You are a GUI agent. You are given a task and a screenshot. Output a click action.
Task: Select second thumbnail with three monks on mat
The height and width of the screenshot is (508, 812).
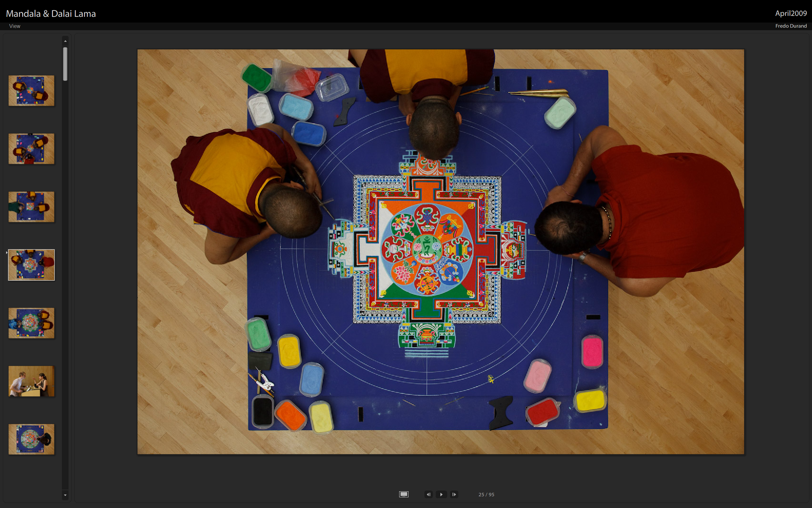31,149
